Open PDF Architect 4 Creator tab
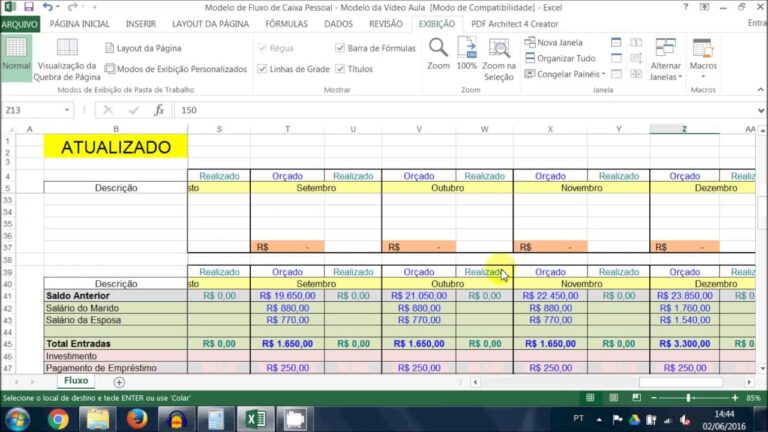 [514, 24]
